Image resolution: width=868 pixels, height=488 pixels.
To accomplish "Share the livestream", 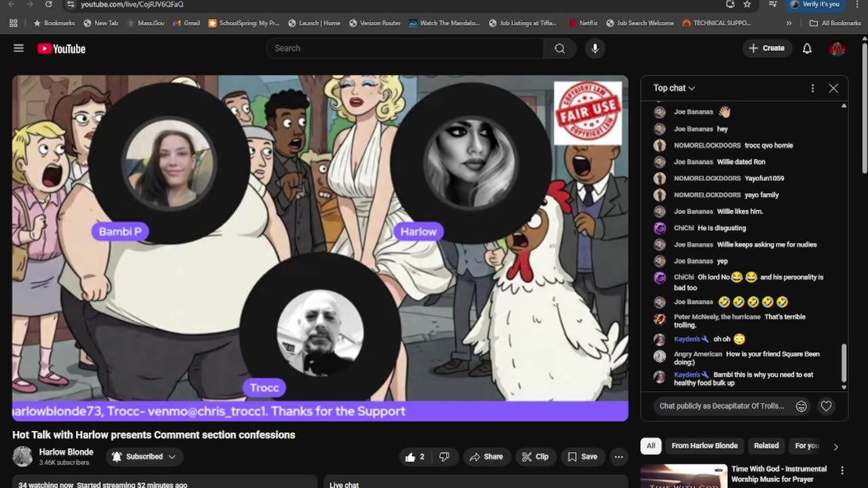I will 486,457.
